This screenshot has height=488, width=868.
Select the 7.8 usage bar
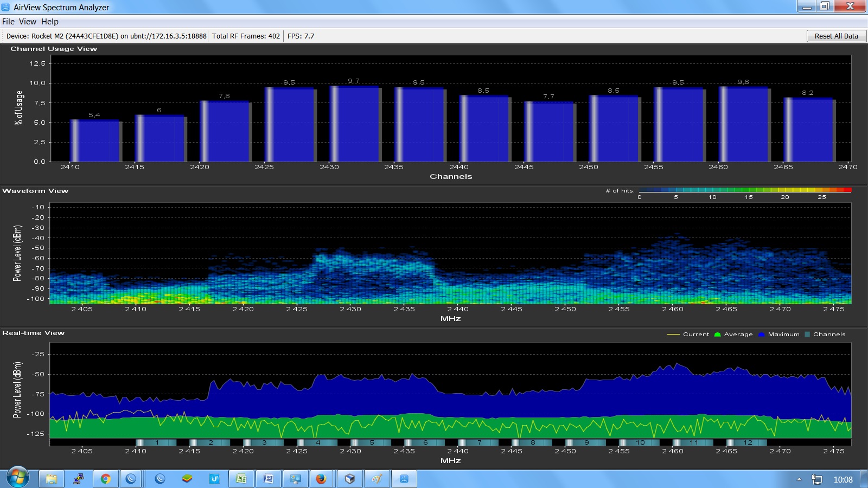(226, 131)
